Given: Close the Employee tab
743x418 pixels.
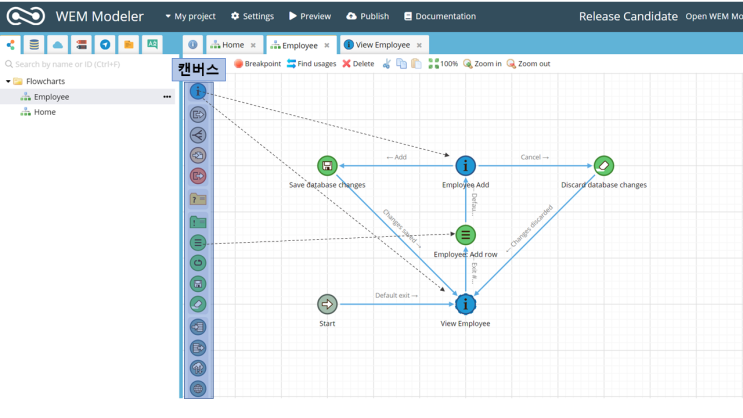Looking at the screenshot, I should click(327, 45).
